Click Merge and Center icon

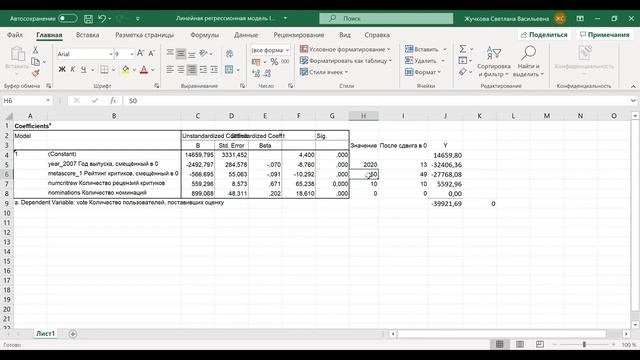(x=229, y=70)
